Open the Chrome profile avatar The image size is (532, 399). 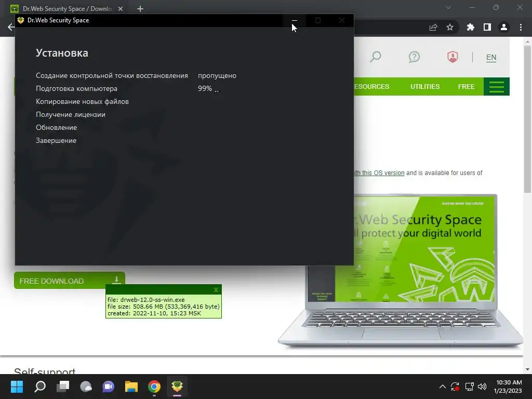pyautogui.click(x=504, y=27)
